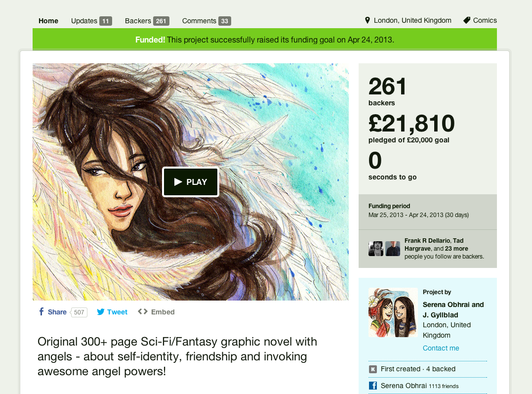Click the 507 share count bubble
The width and height of the screenshot is (532, 394).
click(x=79, y=312)
